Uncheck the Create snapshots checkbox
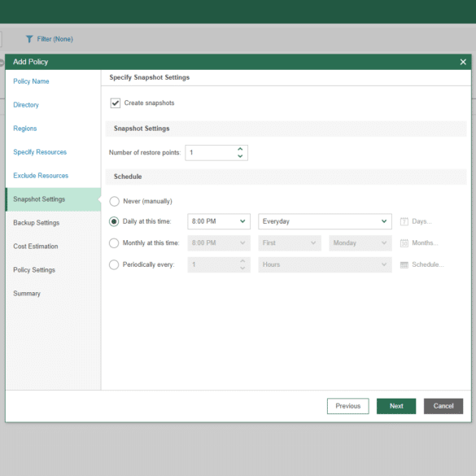Viewport: 476px width, 476px height. (116, 103)
